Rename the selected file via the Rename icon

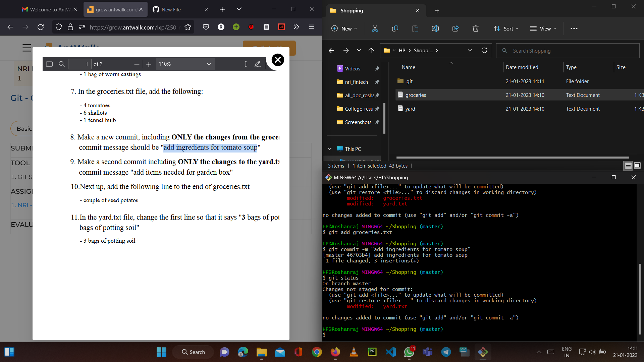435,28
